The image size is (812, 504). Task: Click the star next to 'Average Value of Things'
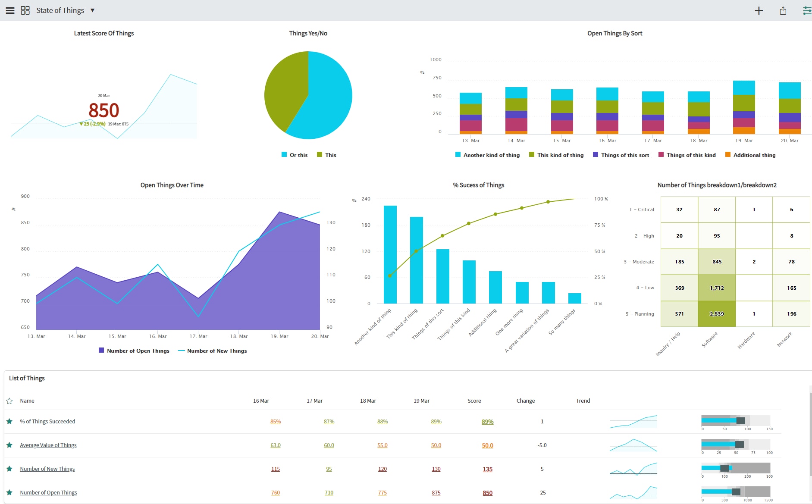point(9,445)
